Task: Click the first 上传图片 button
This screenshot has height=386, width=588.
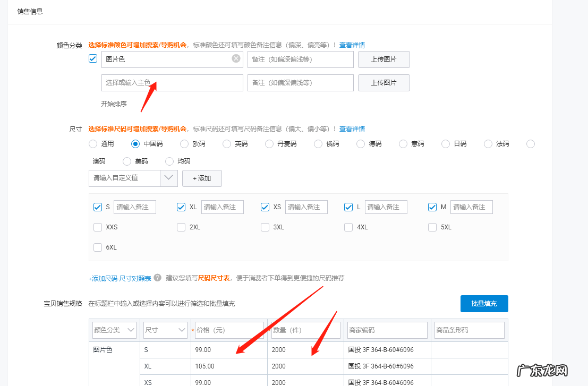Action: tap(384, 59)
